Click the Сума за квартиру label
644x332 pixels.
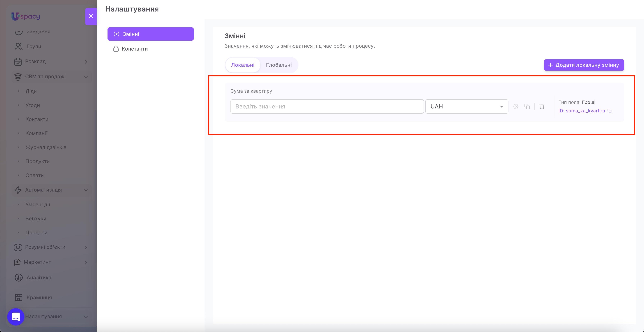click(x=251, y=91)
